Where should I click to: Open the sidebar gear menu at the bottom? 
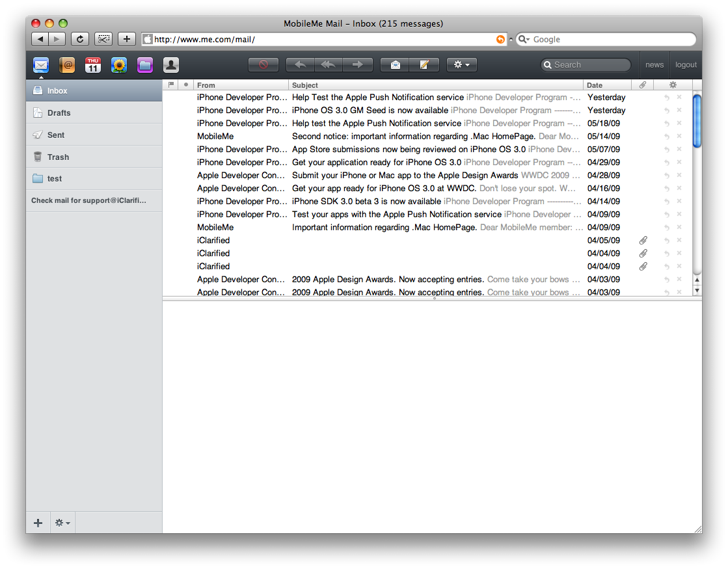62,523
